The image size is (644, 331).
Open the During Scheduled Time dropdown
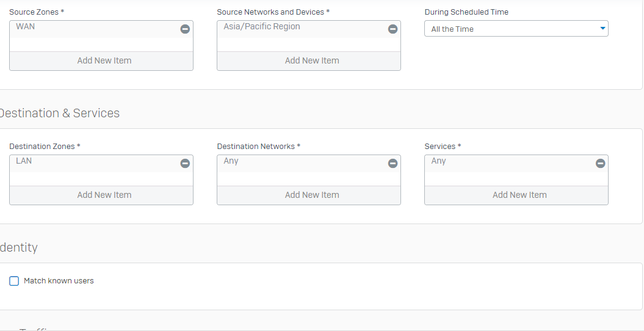pyautogui.click(x=516, y=29)
